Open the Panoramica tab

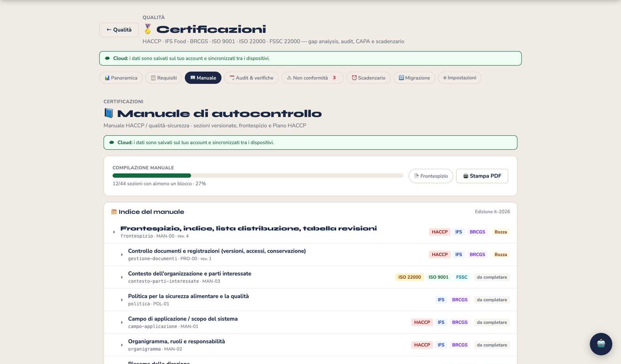(x=121, y=78)
